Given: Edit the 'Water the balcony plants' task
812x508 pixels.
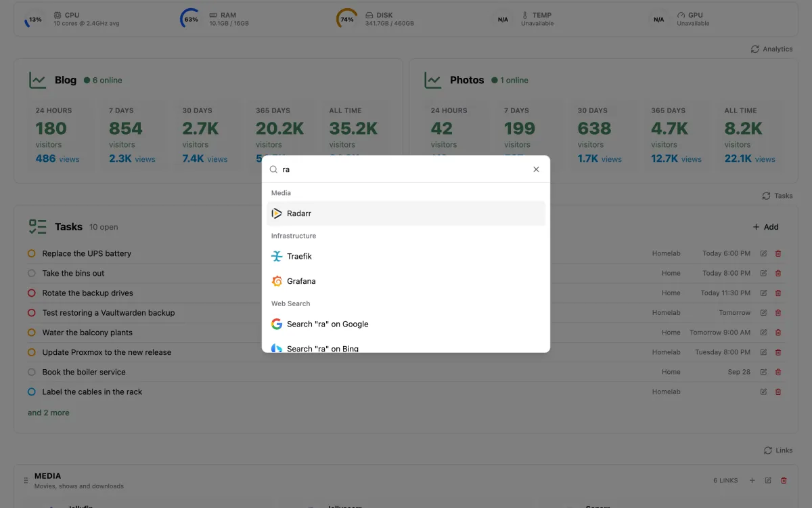Looking at the screenshot, I should click(x=763, y=333).
